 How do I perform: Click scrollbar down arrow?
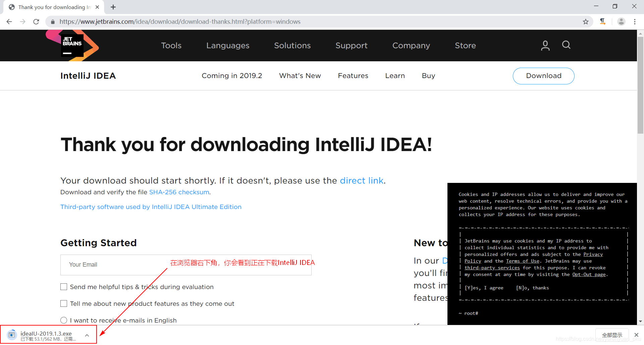coord(640,322)
